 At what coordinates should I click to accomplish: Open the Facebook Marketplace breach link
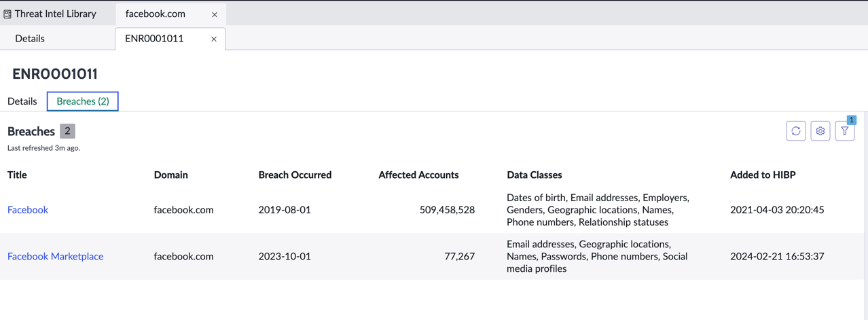click(56, 256)
